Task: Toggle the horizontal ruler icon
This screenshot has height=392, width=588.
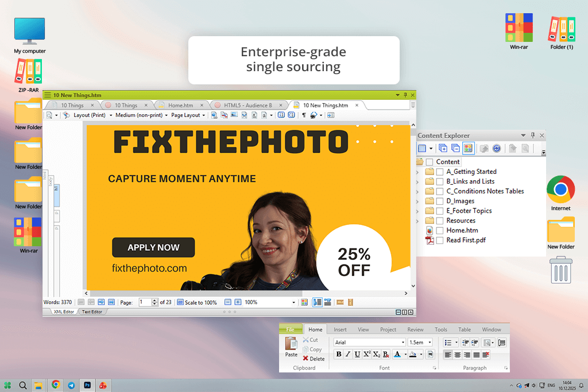Action: (x=340, y=302)
